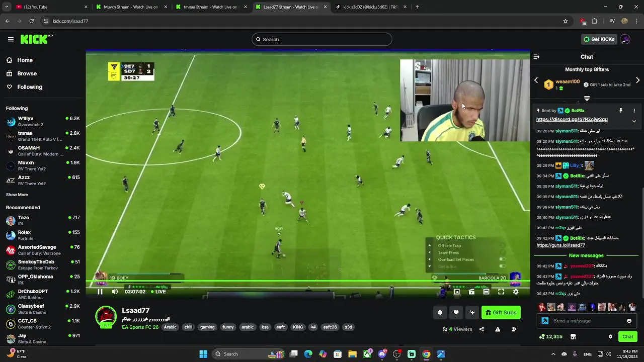Viewport: 644px width, 362px height.
Task: Click the 4 Viewers count
Action: [x=457, y=329]
